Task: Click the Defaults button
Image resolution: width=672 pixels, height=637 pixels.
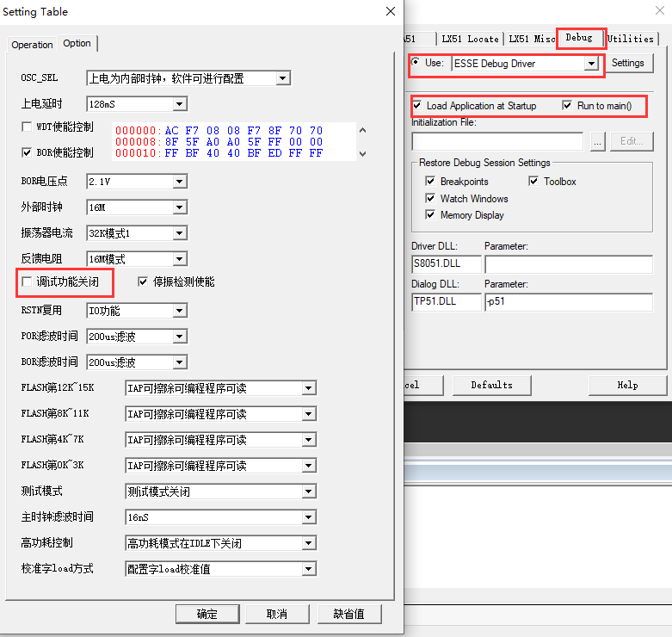Action: click(x=492, y=385)
